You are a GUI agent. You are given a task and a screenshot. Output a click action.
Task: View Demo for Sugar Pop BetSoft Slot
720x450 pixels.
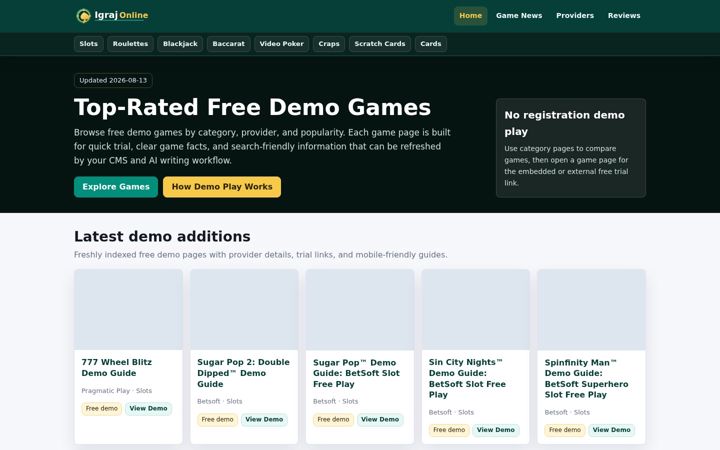point(380,420)
